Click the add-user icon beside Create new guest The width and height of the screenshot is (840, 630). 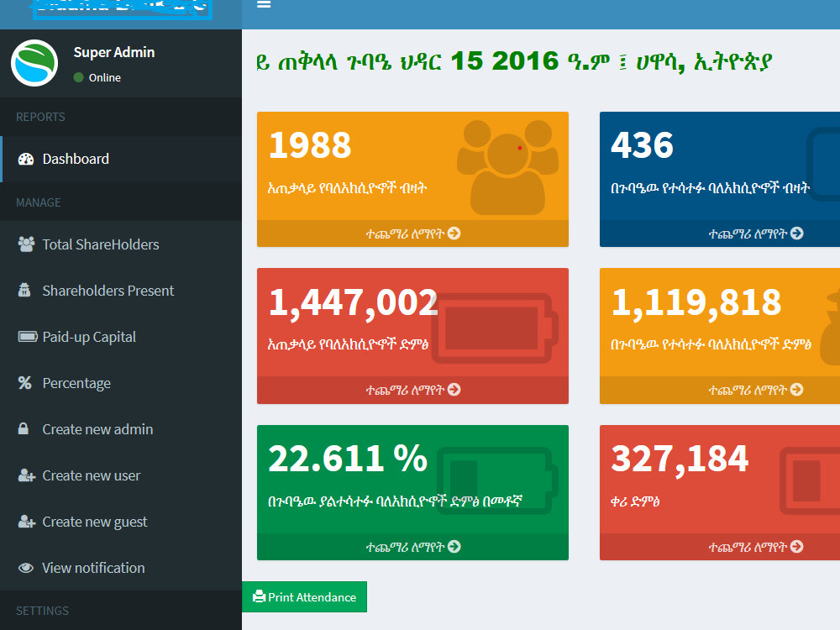27,522
